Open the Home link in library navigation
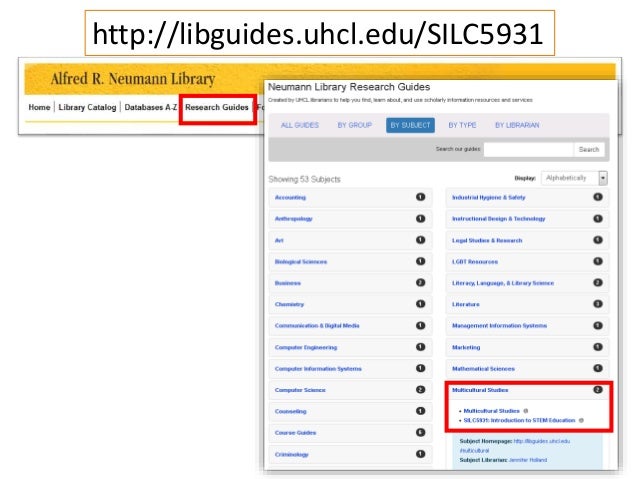The width and height of the screenshot is (638, 479). (x=39, y=107)
